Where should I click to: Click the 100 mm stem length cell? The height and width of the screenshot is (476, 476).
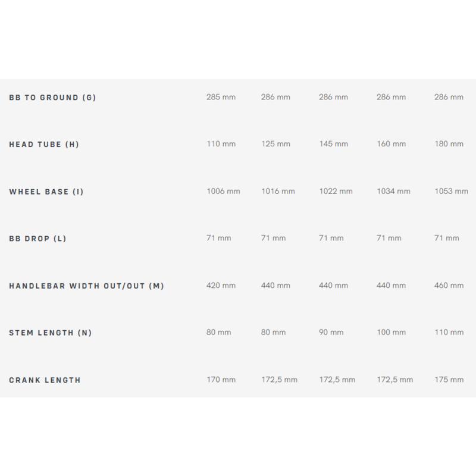pyautogui.click(x=391, y=333)
